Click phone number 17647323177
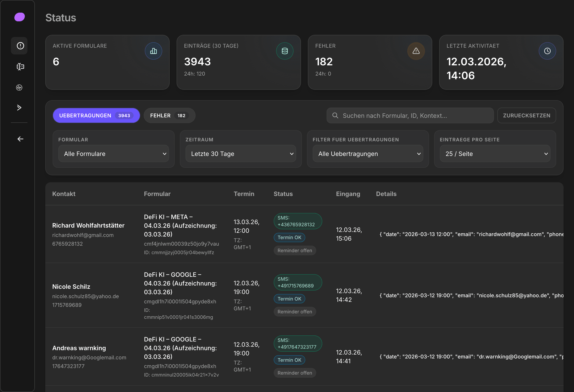Screen dimensions: 574x392 pyautogui.click(x=68, y=366)
